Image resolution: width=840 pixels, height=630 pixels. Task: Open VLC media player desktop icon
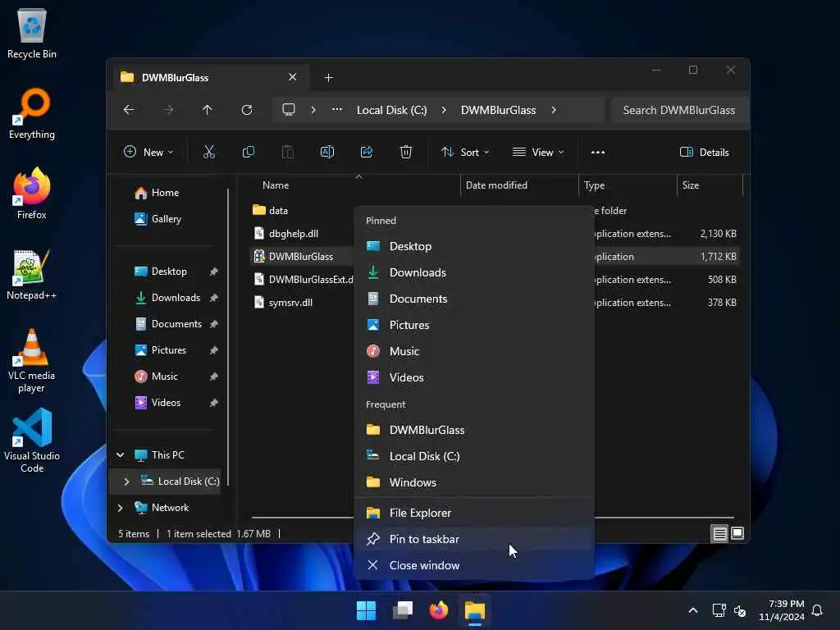32,361
